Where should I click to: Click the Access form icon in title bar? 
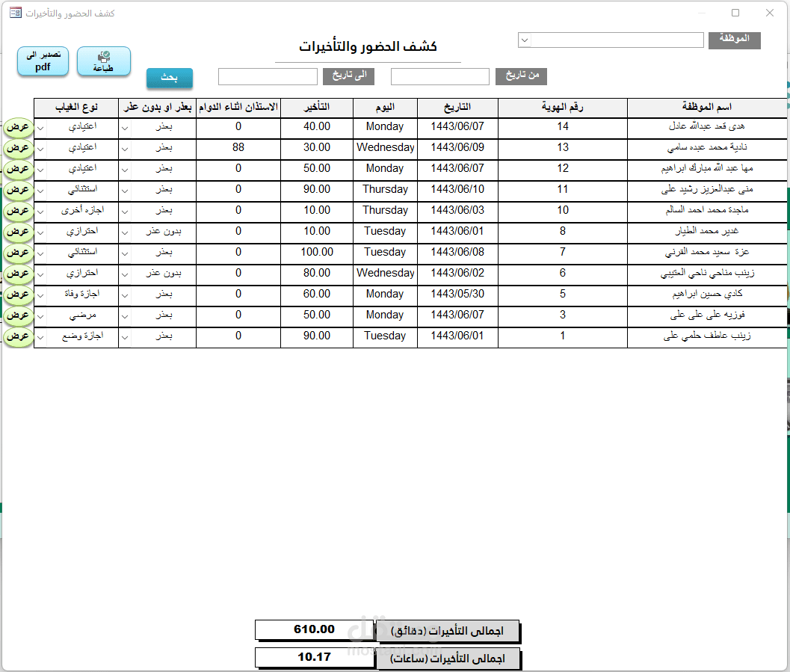[16, 13]
